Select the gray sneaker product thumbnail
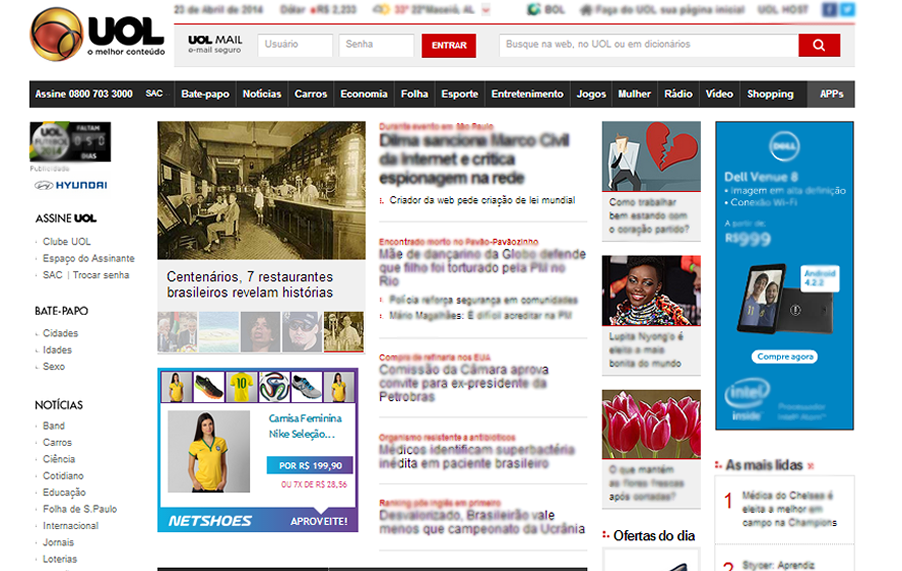 306,386
